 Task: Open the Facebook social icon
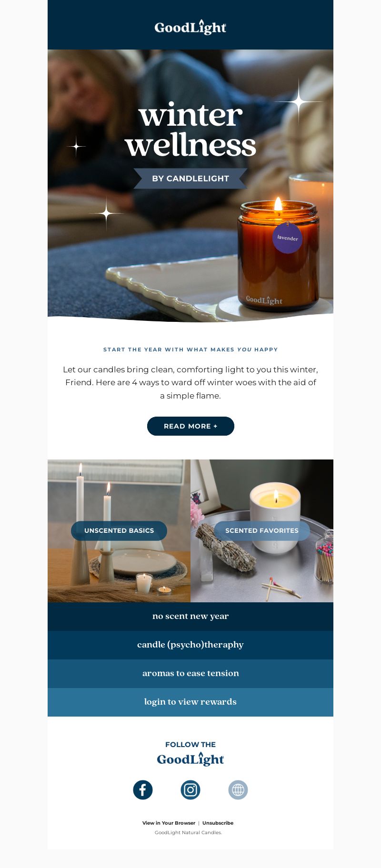click(x=143, y=790)
